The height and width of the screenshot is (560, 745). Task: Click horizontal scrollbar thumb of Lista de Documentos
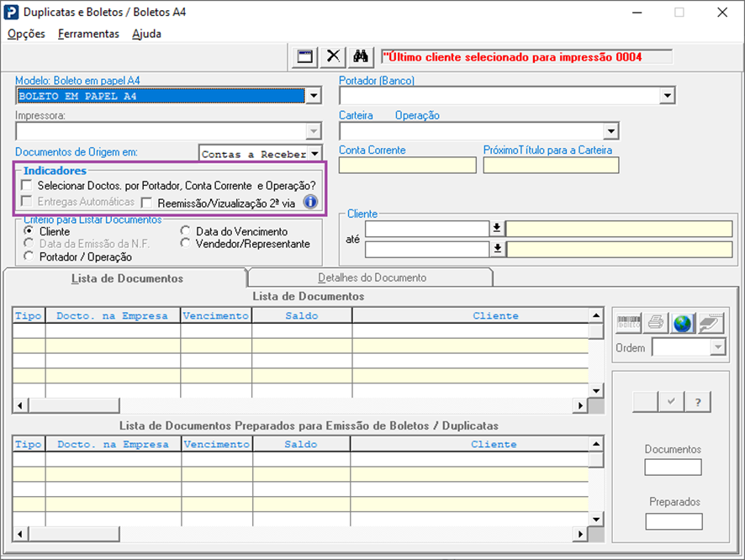(74, 405)
